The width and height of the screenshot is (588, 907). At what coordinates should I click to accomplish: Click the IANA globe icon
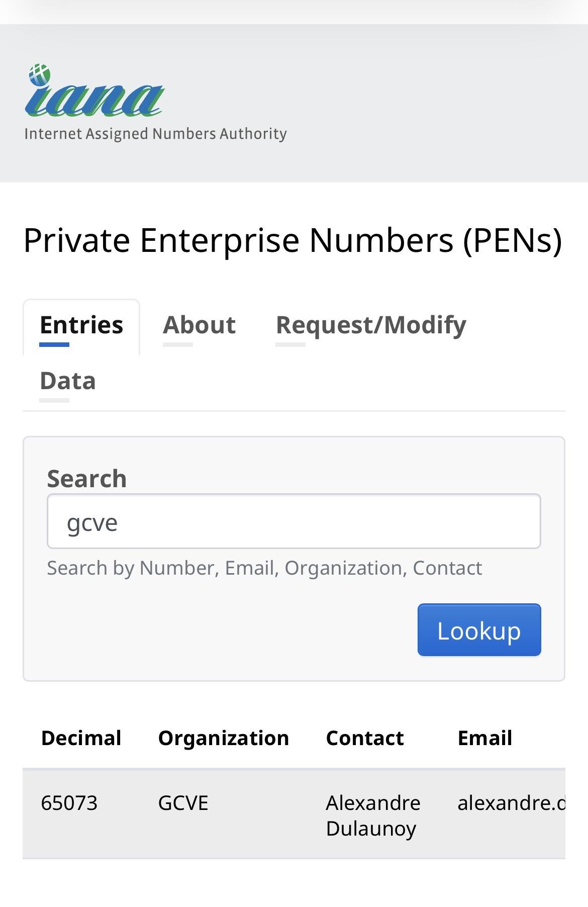[39, 74]
